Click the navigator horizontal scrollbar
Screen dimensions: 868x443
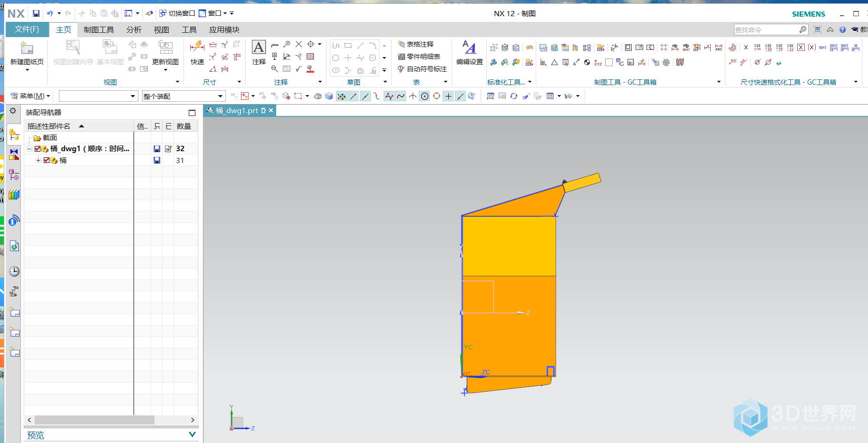(94, 420)
